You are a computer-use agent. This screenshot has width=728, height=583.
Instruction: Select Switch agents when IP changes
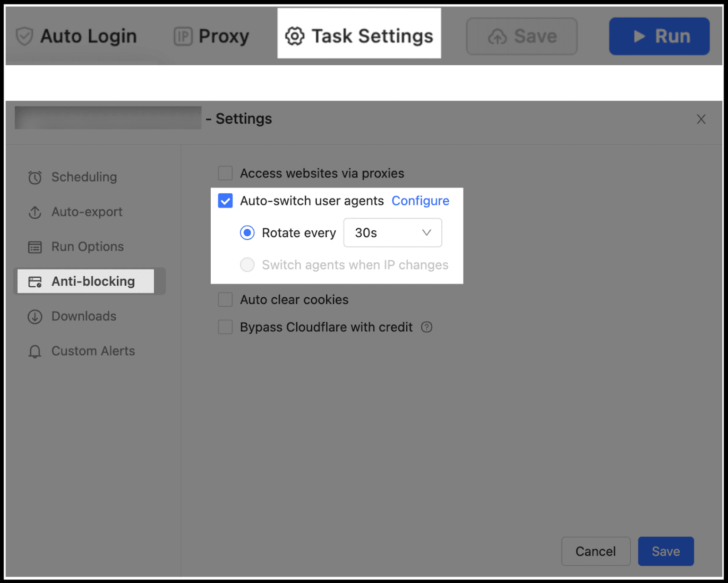(247, 264)
